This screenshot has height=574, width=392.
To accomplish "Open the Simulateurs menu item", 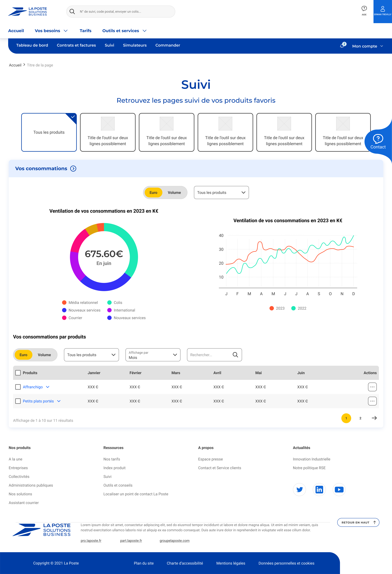I will click(134, 45).
